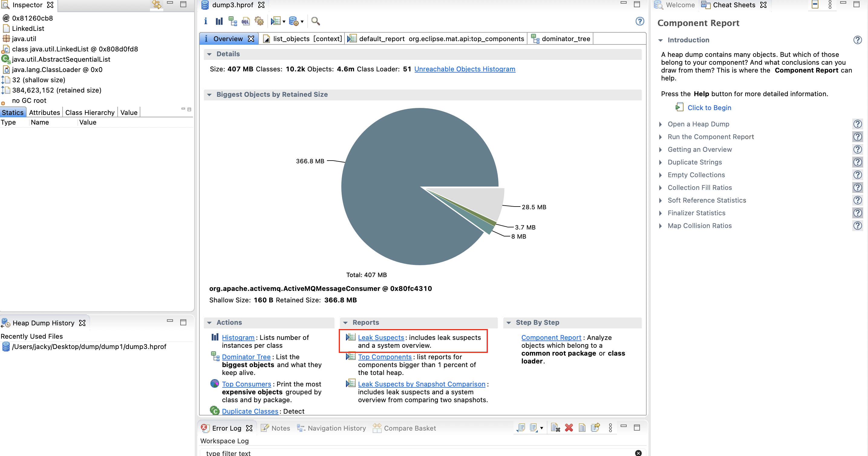The height and width of the screenshot is (456, 868).
Task: Open Dominator Tree from toolbar
Action: pos(233,21)
